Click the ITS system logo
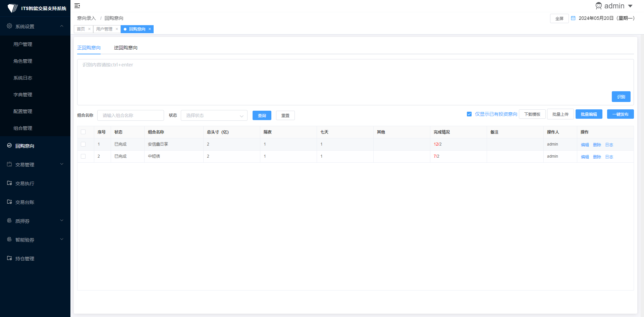The image size is (644, 317). point(12,8)
